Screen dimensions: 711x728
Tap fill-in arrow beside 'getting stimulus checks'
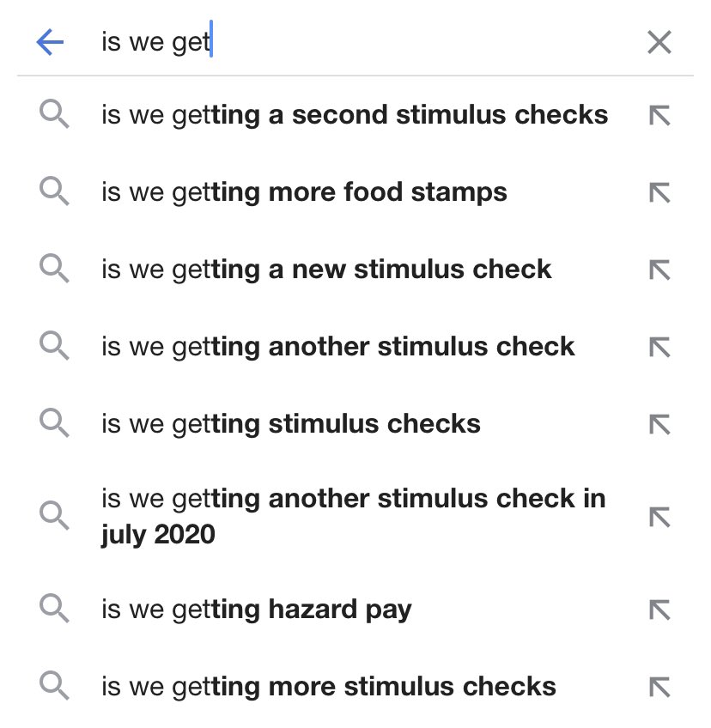click(x=659, y=424)
